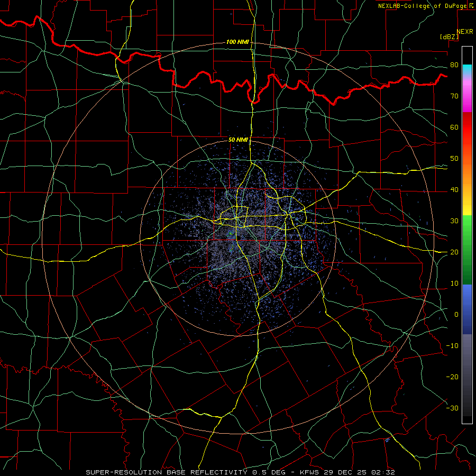476x476 pixels.
Task: Click the -30 value on dBZ scale
Action: [x=452, y=409]
